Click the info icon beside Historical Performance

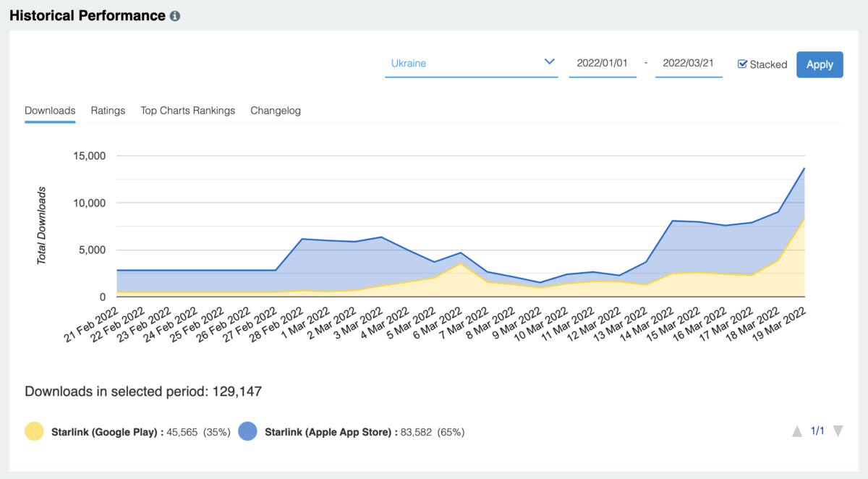[175, 16]
